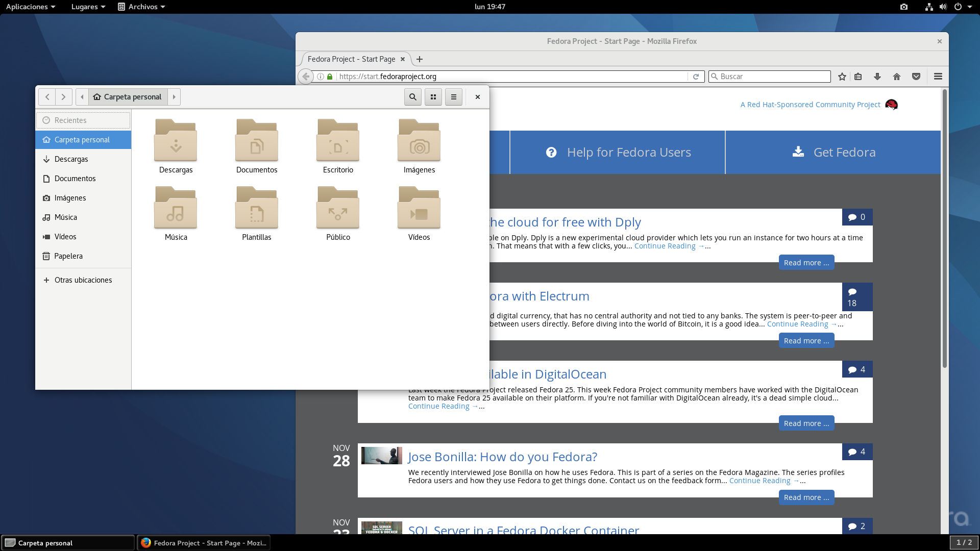
Task: Select Carpeta personal in sidebar
Action: pos(83,140)
